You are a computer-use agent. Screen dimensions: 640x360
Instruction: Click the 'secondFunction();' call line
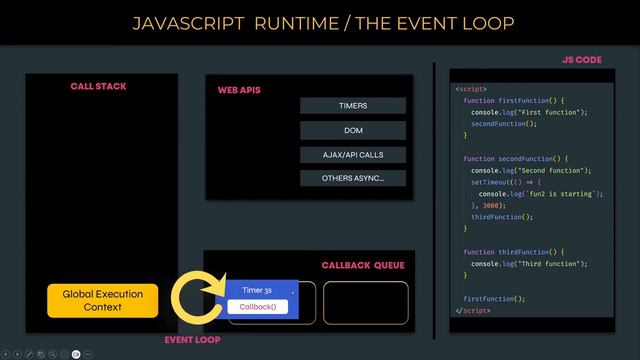(x=504, y=124)
